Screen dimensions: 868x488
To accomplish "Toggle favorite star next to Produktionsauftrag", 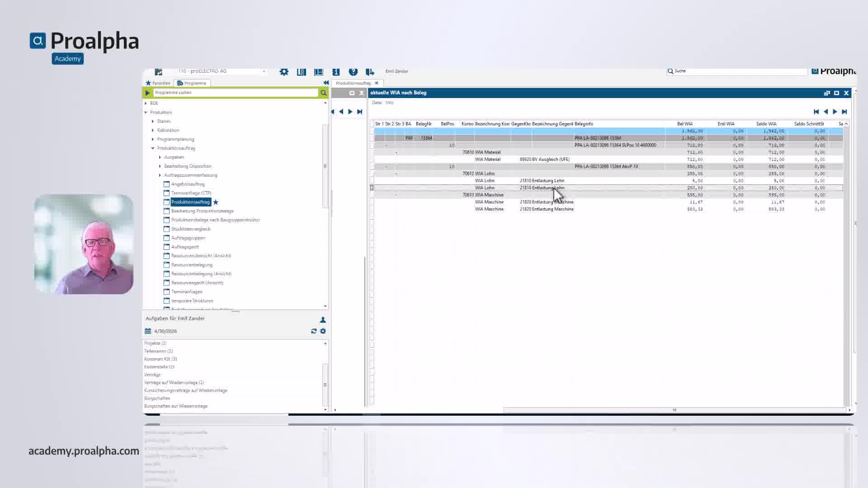I will pyautogui.click(x=216, y=202).
